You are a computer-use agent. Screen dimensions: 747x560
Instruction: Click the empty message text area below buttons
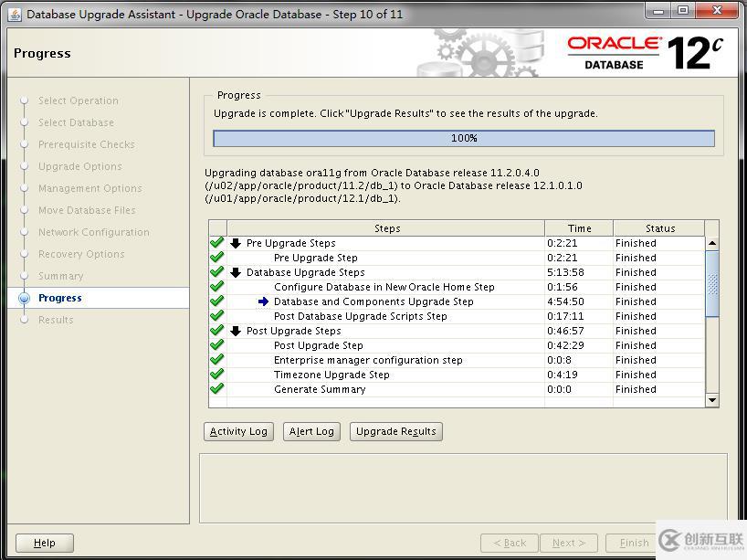tap(463, 489)
